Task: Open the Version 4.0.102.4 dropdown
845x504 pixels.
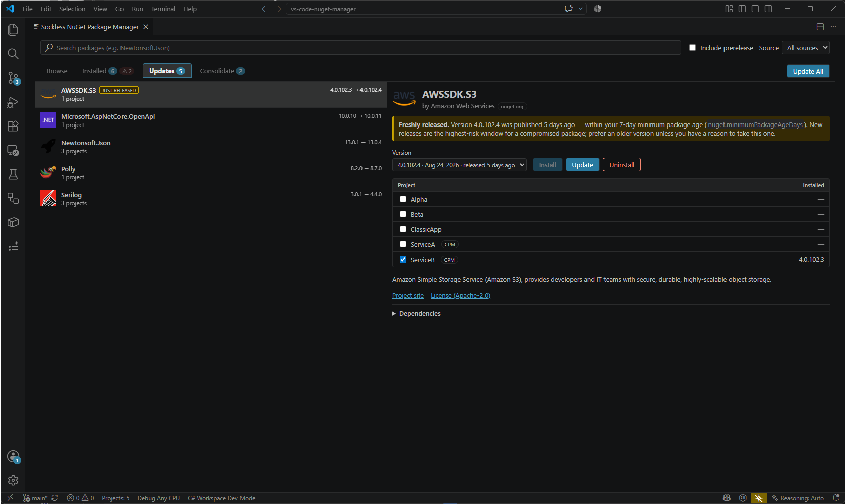Action: 459,165
